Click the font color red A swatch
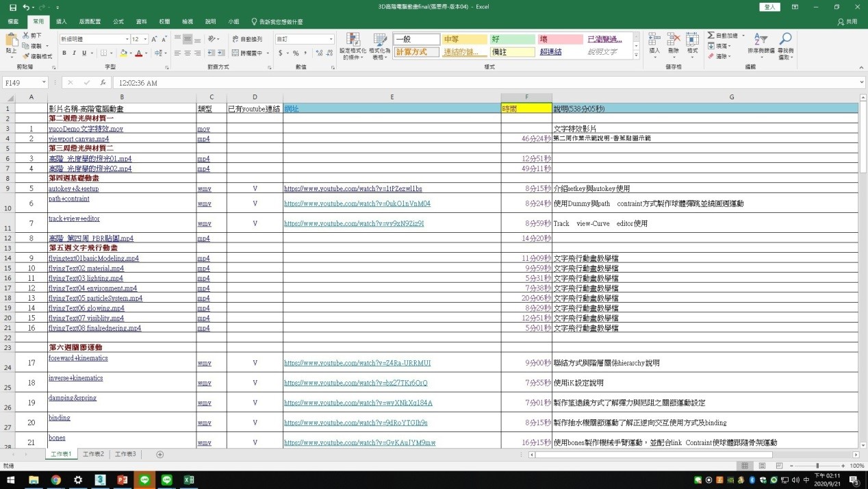Image resolution: width=868 pixels, height=489 pixels. (x=138, y=53)
